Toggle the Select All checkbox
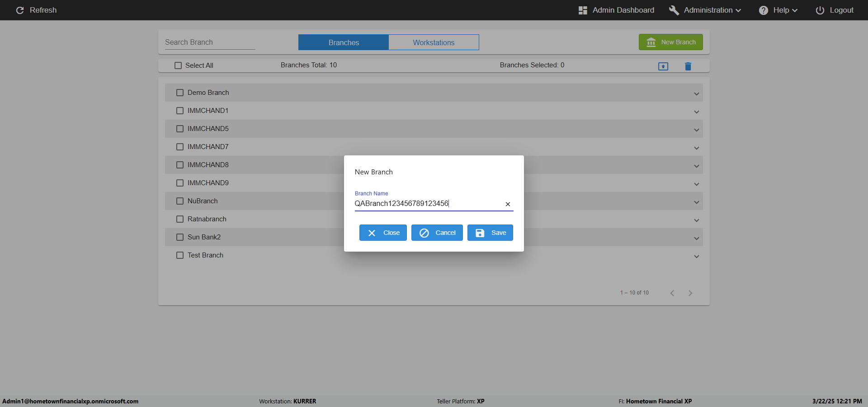Screen dimensions: 868x407 178,65
